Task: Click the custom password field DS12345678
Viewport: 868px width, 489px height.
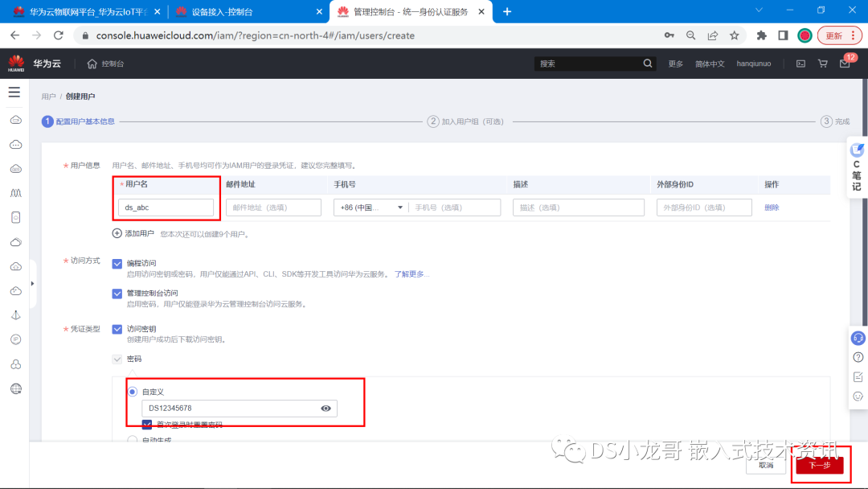Action: [240, 408]
